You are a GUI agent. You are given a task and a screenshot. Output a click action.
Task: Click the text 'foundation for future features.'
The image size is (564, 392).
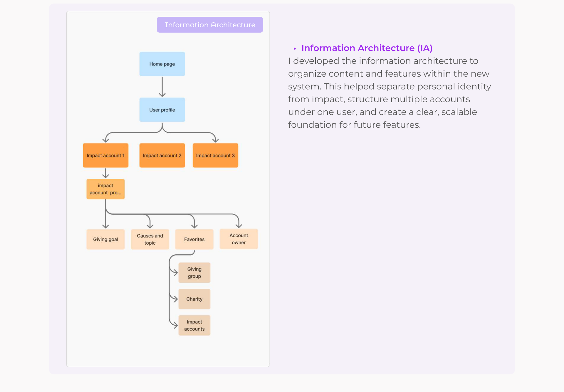click(x=354, y=125)
